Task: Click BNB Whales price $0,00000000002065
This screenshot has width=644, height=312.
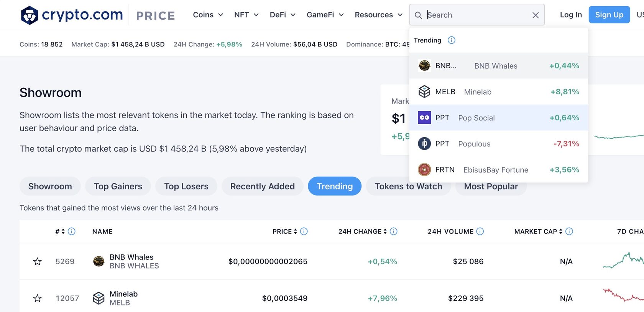Action: pyautogui.click(x=268, y=261)
